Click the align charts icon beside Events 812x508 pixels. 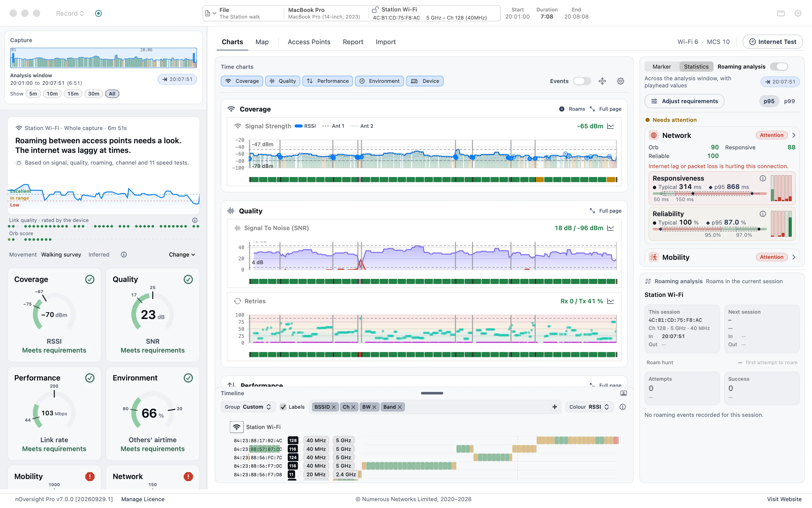click(x=602, y=81)
